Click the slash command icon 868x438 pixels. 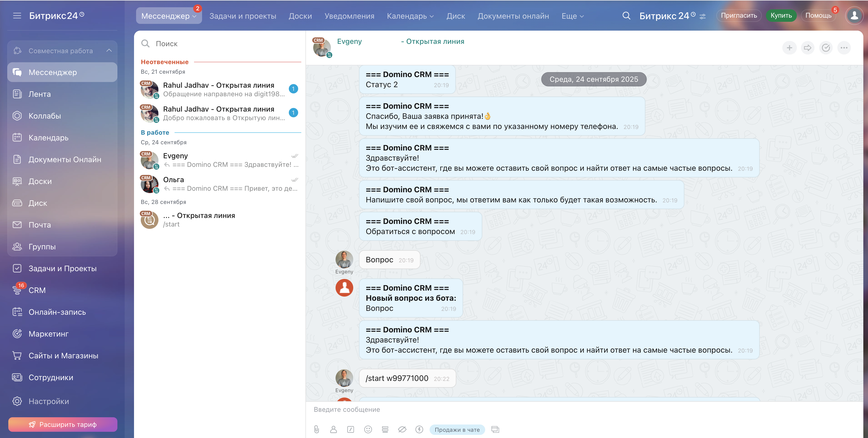tap(350, 429)
